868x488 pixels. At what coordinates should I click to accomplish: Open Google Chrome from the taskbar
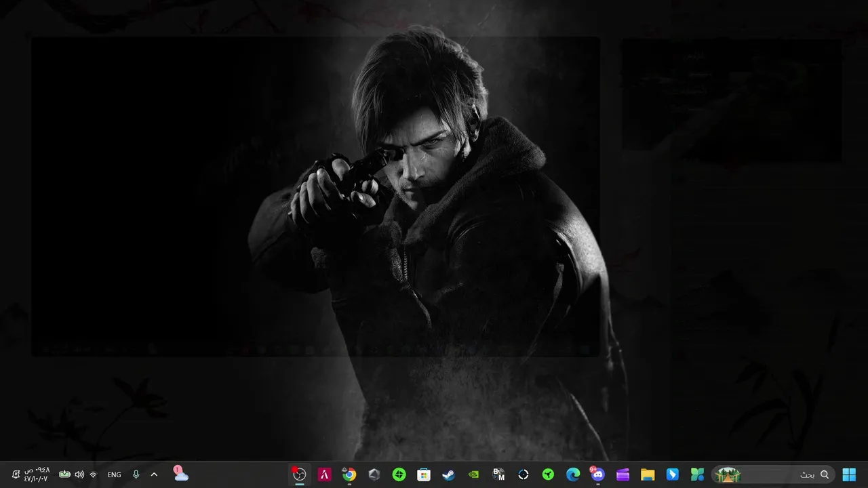(x=349, y=474)
